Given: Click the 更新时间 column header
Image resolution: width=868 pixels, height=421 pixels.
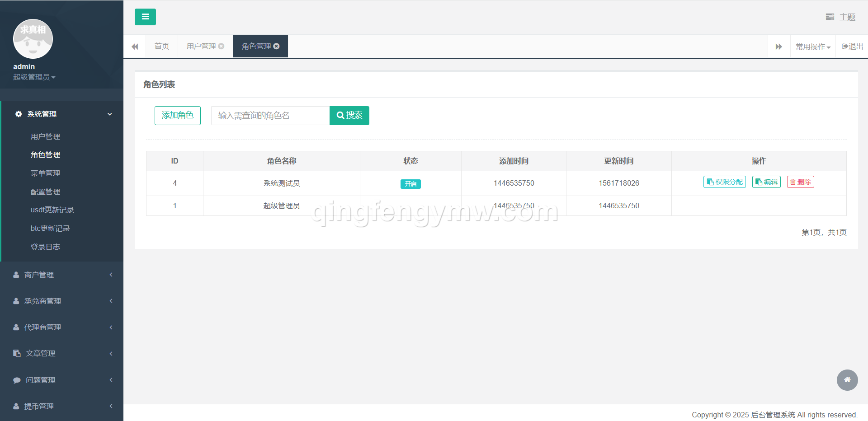Looking at the screenshot, I should (x=619, y=161).
